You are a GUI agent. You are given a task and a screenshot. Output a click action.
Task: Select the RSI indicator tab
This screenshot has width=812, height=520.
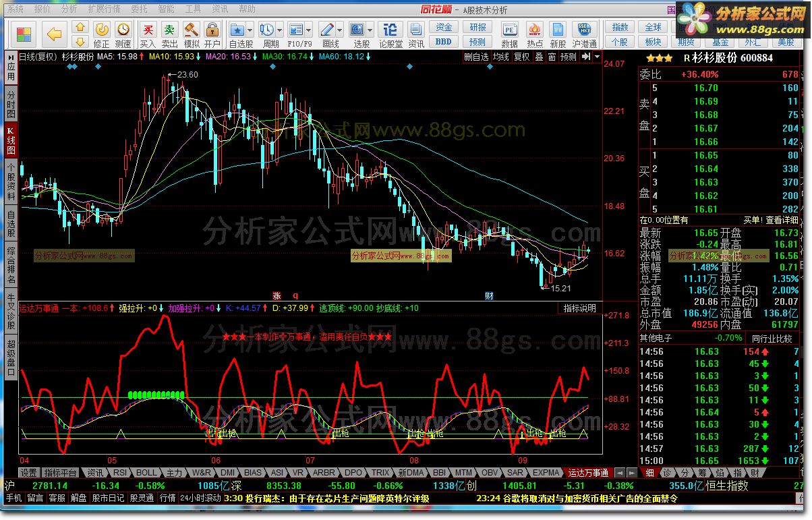pyautogui.click(x=119, y=473)
